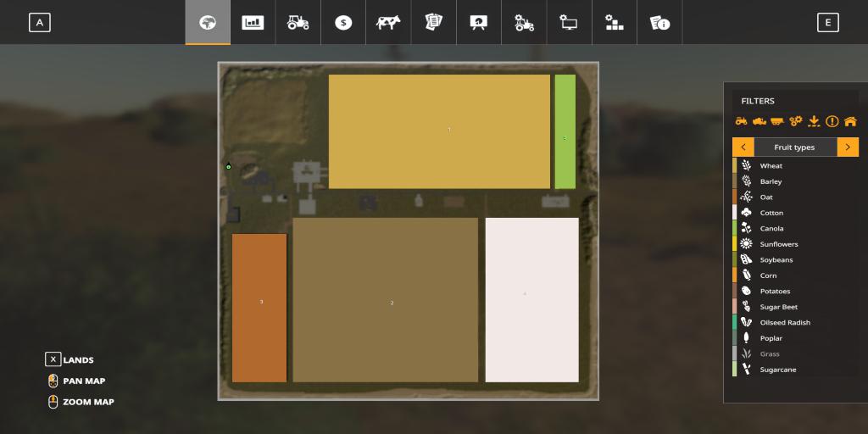Open the animals page cow icon
The image size is (868, 434).
[388, 23]
